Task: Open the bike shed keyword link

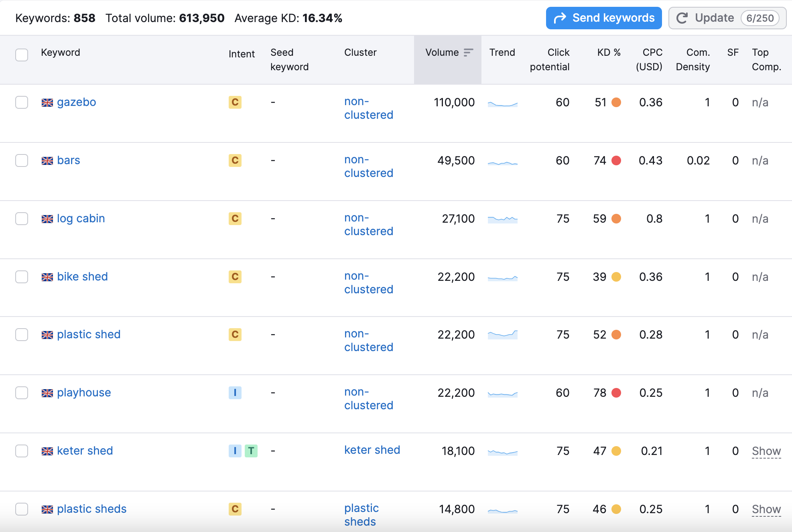Action: point(82,277)
